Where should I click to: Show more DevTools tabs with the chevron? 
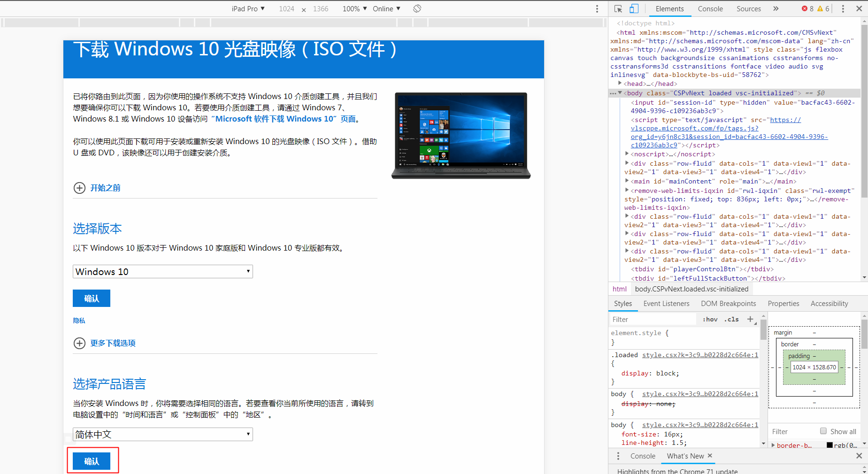coord(776,8)
